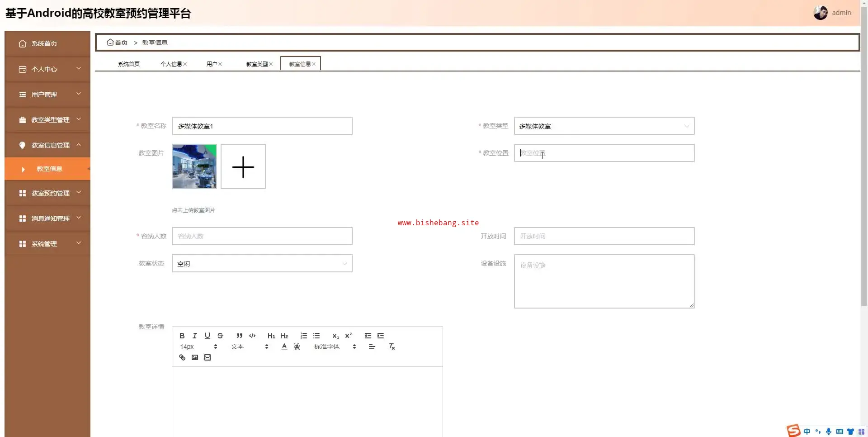Apply italic formatting in the editor
Image resolution: width=868 pixels, height=437 pixels.
point(194,336)
